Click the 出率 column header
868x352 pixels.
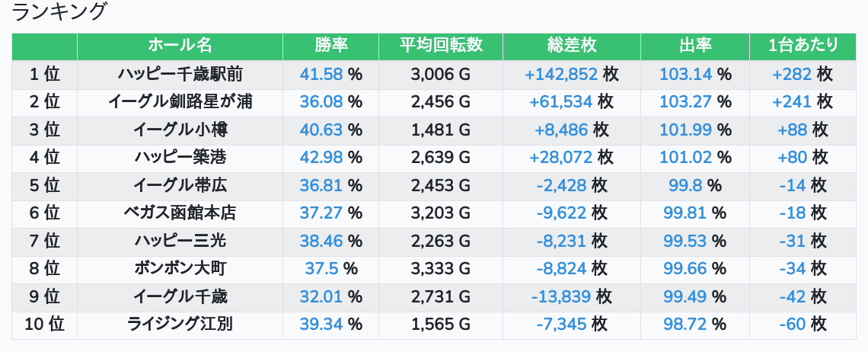695,46
